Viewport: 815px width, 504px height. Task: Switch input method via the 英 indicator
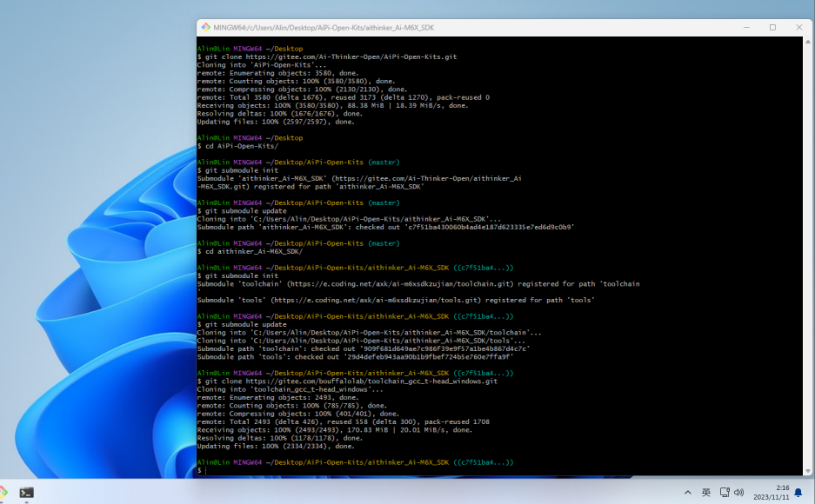point(706,492)
